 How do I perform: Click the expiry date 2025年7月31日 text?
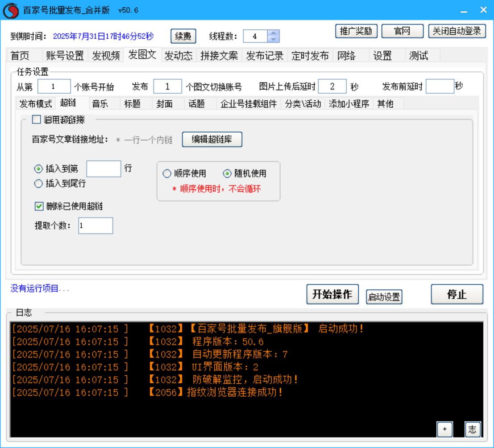104,37
